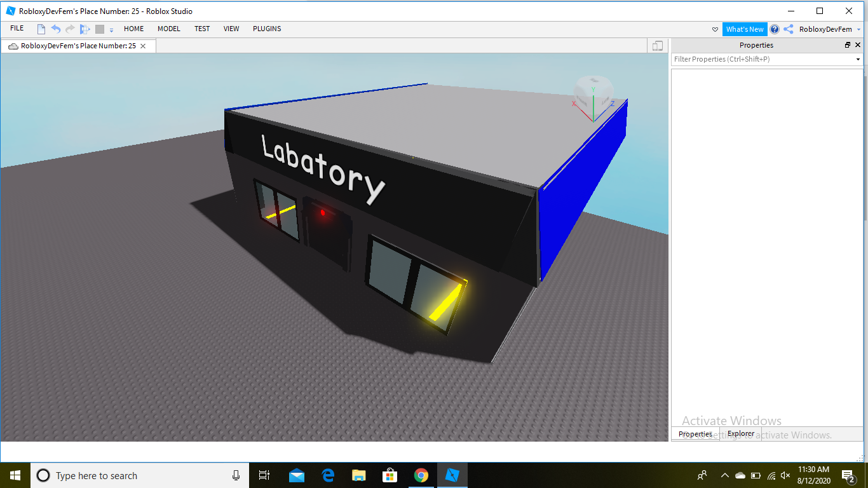Expand the Filter Properties dropdown arrow
Screen dimensions: 868x488
point(858,59)
